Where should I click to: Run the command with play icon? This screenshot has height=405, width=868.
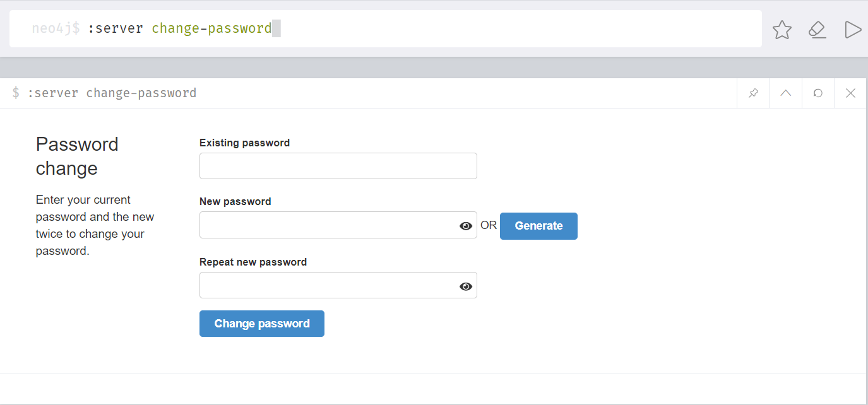tap(853, 29)
